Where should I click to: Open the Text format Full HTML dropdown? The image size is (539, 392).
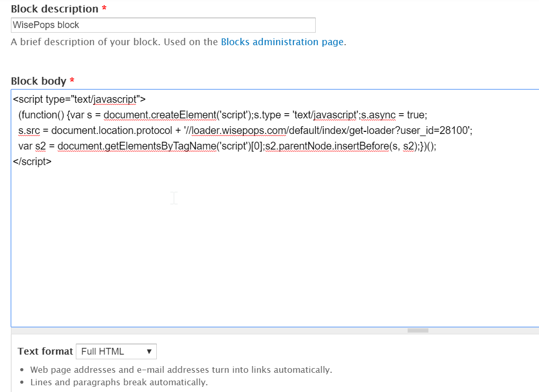pos(116,352)
